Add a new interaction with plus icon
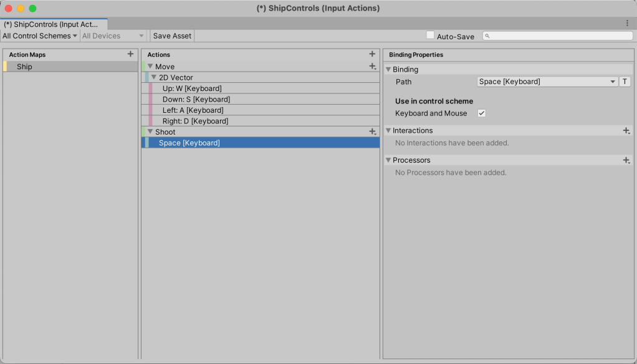 coord(626,130)
